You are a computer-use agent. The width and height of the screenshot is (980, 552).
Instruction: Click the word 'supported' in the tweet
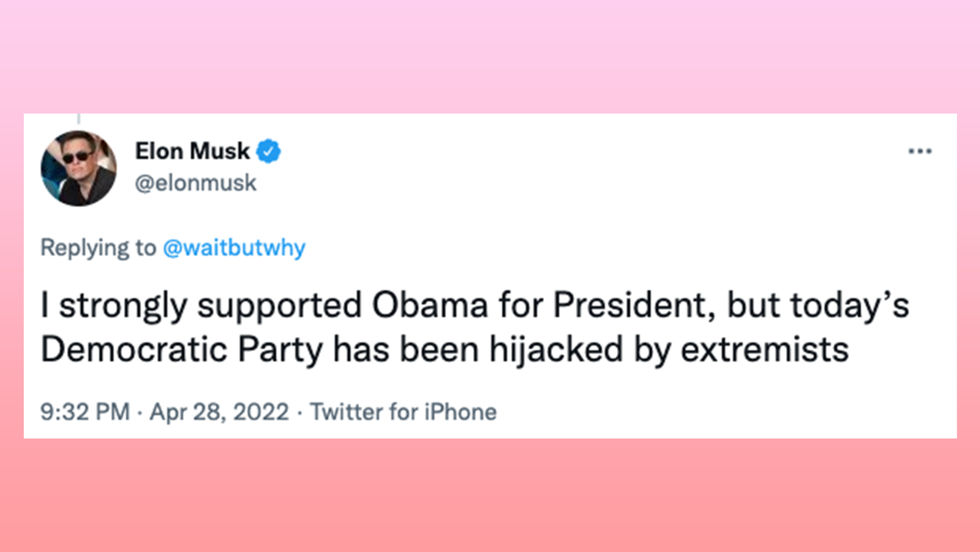(x=279, y=307)
